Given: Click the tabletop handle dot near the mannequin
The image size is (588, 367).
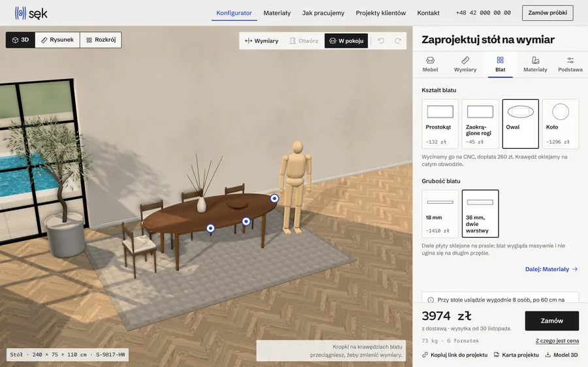Looking at the screenshot, I should tap(274, 199).
